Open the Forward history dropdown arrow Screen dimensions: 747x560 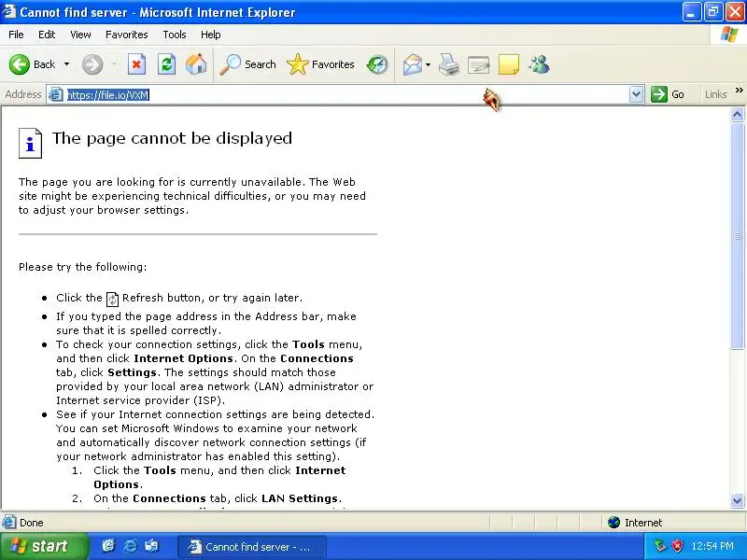click(114, 64)
